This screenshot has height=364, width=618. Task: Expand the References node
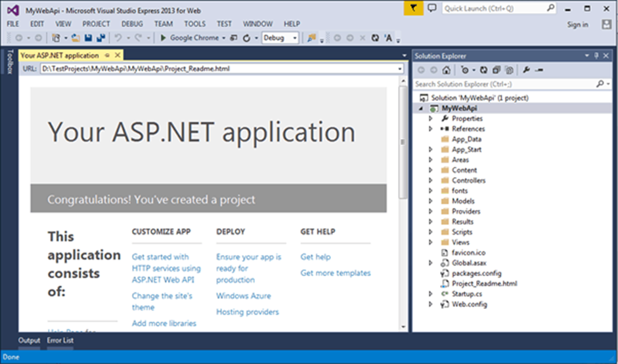(x=430, y=129)
